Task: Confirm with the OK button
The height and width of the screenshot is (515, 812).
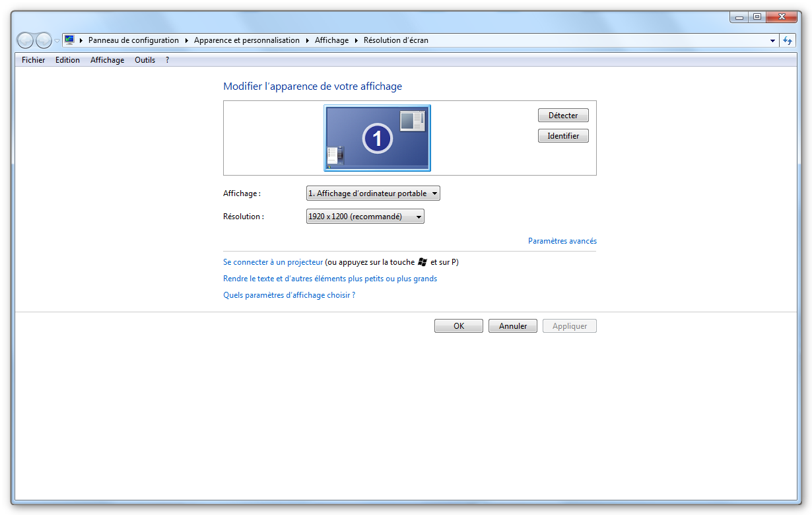Action: click(x=459, y=326)
